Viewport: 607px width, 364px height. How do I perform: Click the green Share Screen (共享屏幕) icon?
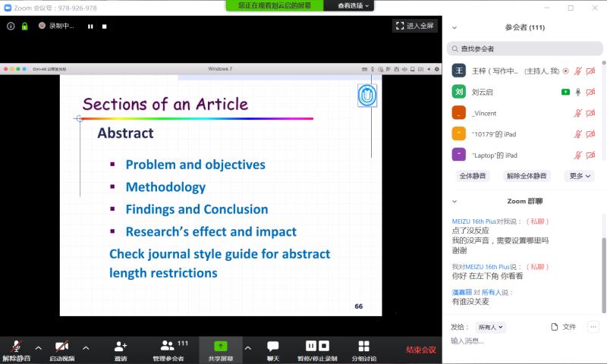221,349
